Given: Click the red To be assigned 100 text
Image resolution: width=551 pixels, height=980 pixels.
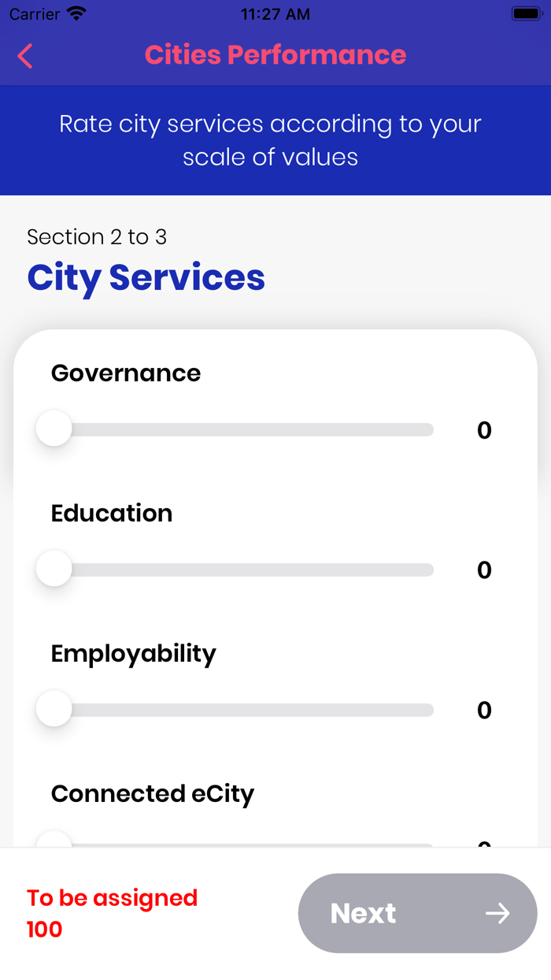Looking at the screenshot, I should click(112, 912).
